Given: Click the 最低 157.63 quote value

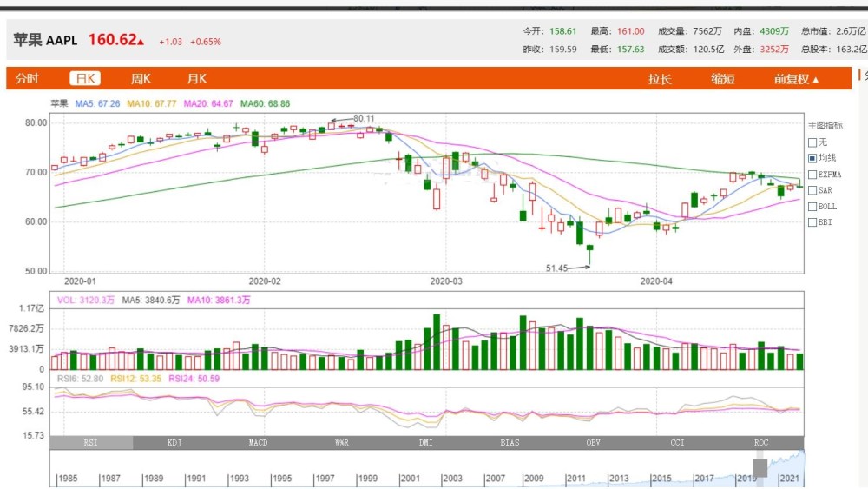Looking at the screenshot, I should tap(617, 50).
